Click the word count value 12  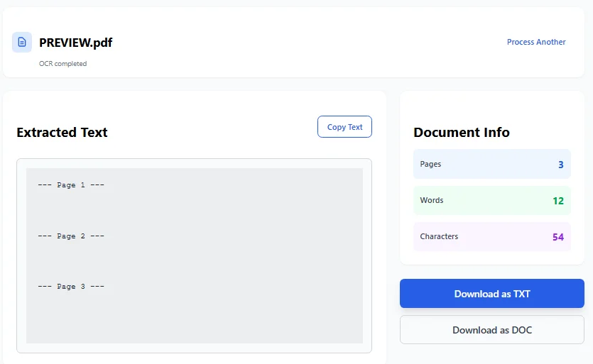[x=558, y=201]
